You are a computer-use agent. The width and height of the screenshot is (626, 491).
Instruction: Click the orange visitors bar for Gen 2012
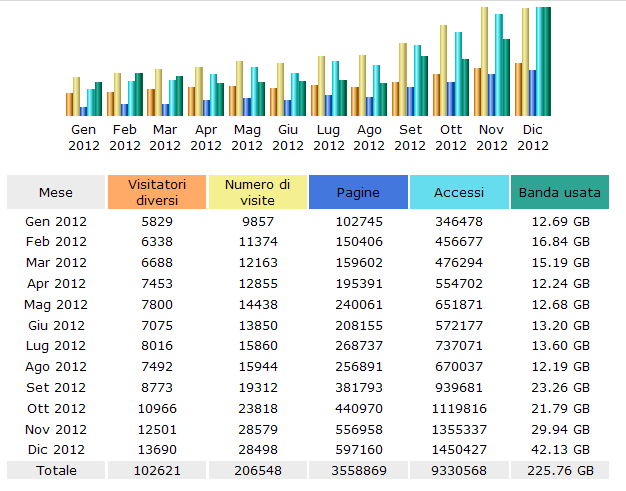(x=69, y=105)
